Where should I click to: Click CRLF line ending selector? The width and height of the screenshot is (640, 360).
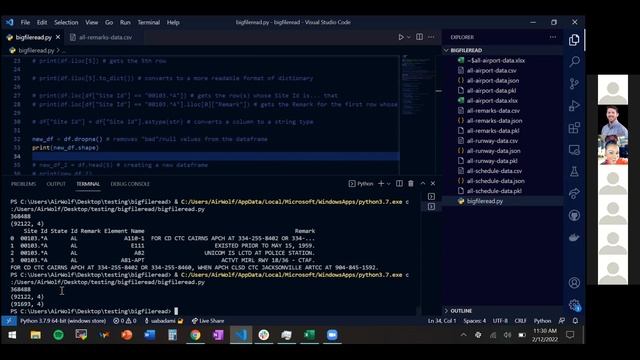[x=520, y=321]
